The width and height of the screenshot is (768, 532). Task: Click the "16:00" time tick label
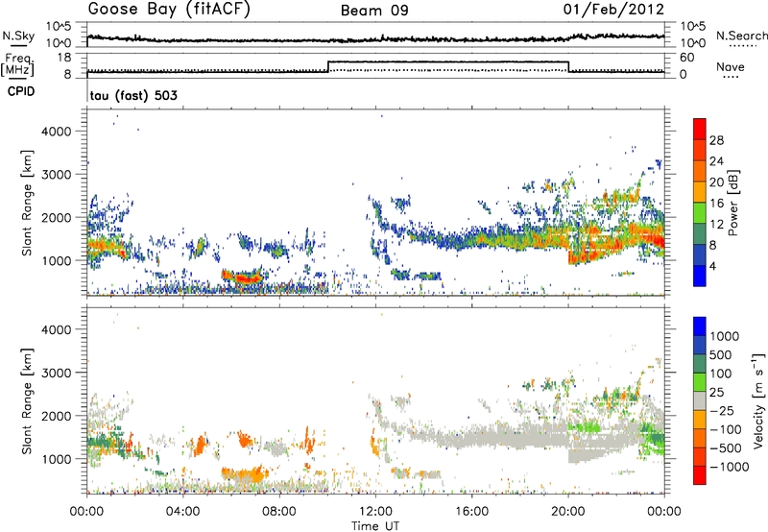(471, 512)
